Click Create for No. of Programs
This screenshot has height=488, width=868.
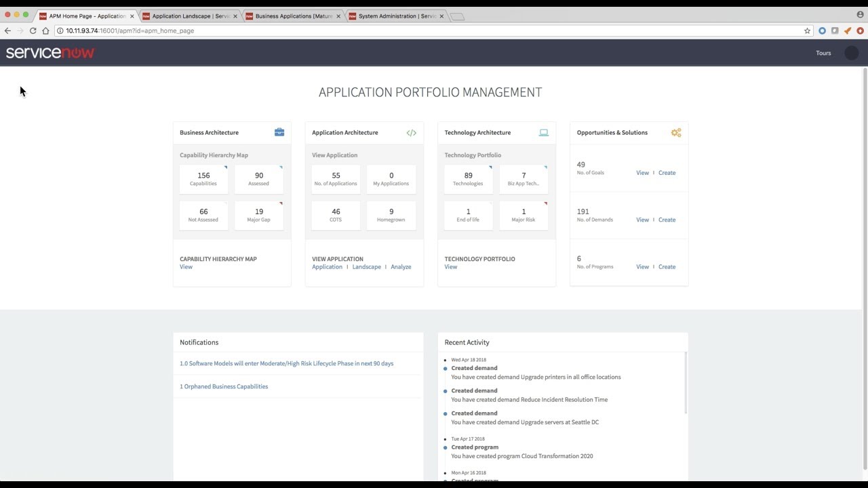(x=667, y=267)
